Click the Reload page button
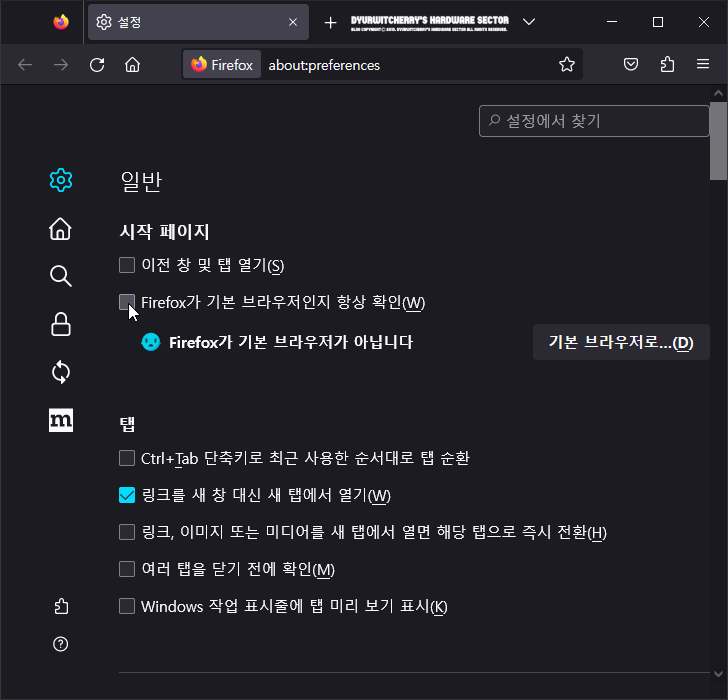Viewport: 728px width, 700px height. click(x=97, y=65)
